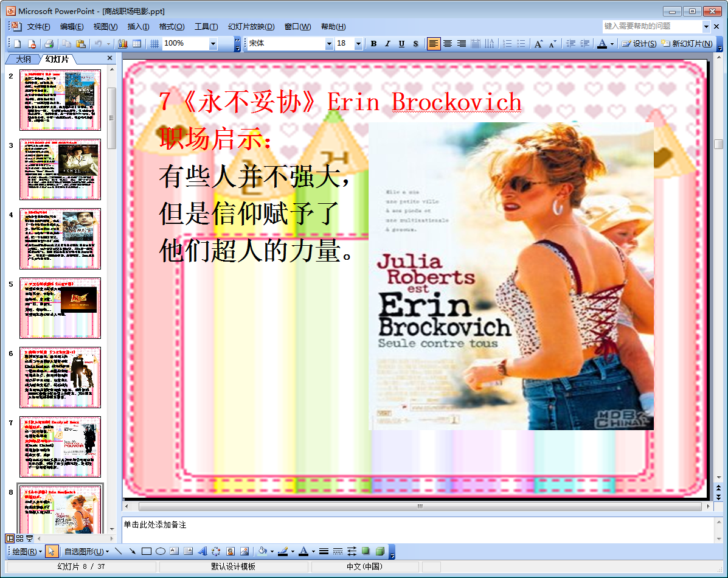Expand line color options arrow
Viewport: 728px width, 578px height.
point(293,551)
